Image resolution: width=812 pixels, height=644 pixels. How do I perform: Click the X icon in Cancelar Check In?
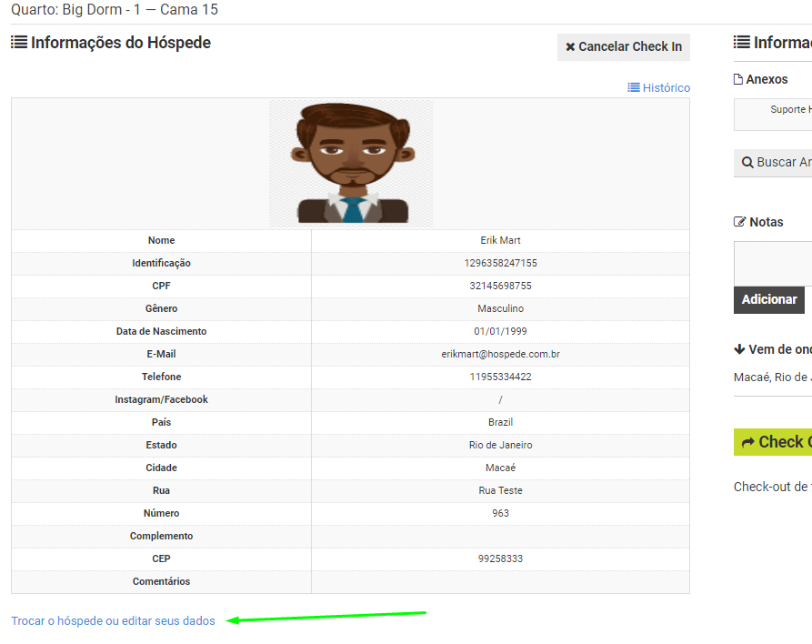point(570,47)
